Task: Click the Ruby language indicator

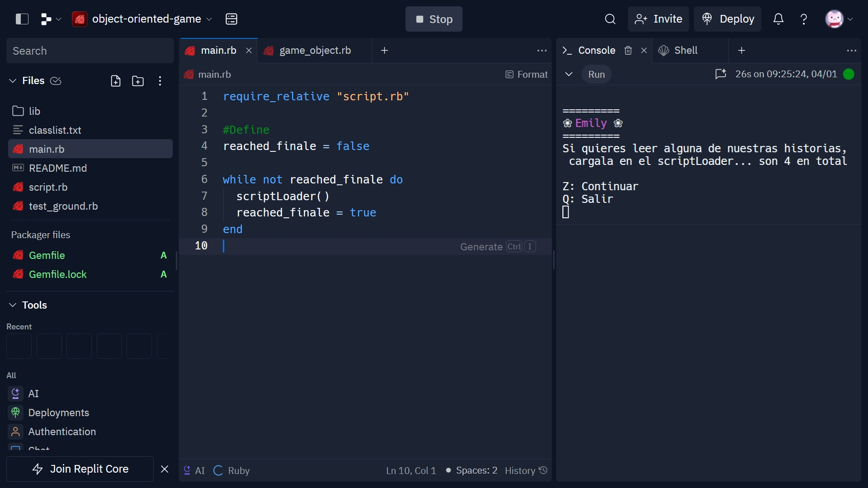Action: 232,470
